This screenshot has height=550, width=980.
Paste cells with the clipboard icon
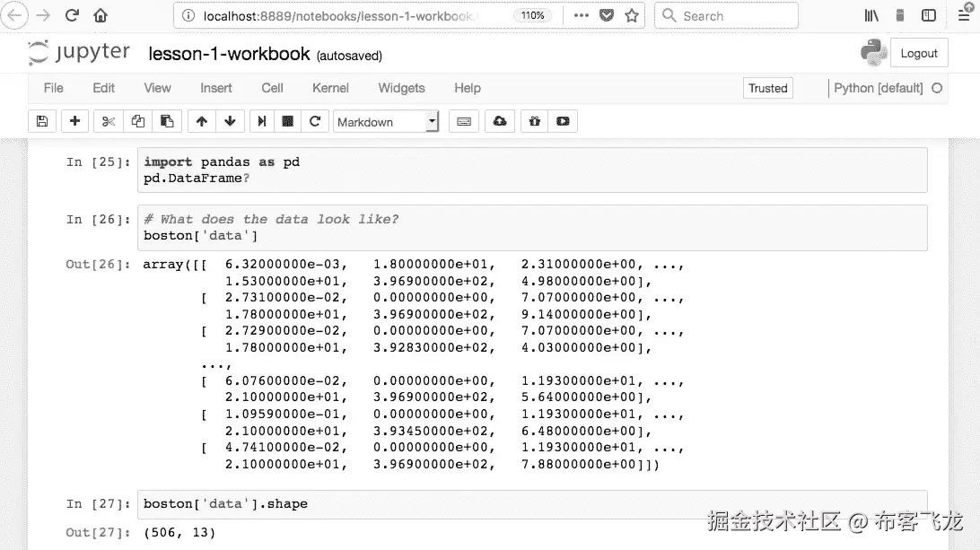pyautogui.click(x=166, y=121)
